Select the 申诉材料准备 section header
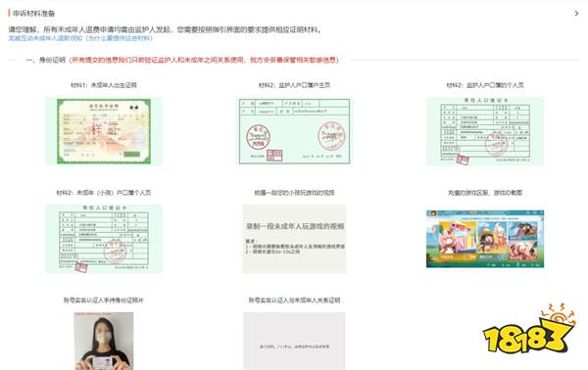 click(33, 14)
